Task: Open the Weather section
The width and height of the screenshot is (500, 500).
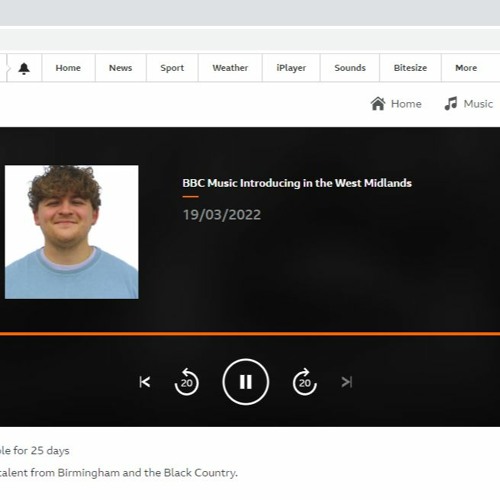Action: [x=230, y=68]
